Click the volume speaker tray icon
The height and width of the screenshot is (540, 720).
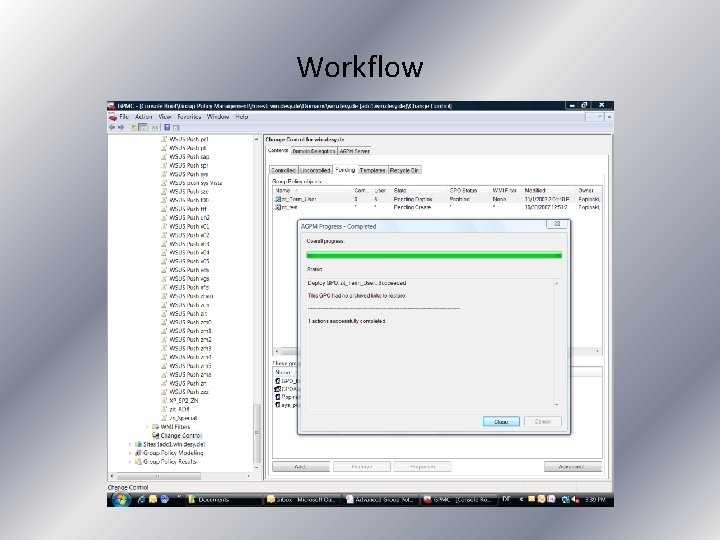pos(575,500)
